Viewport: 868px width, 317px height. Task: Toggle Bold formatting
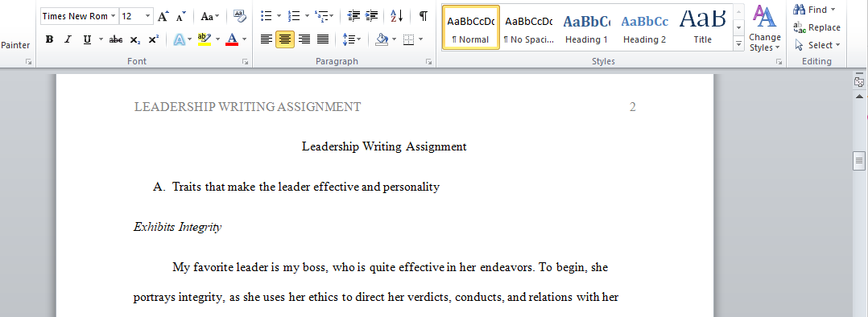49,39
